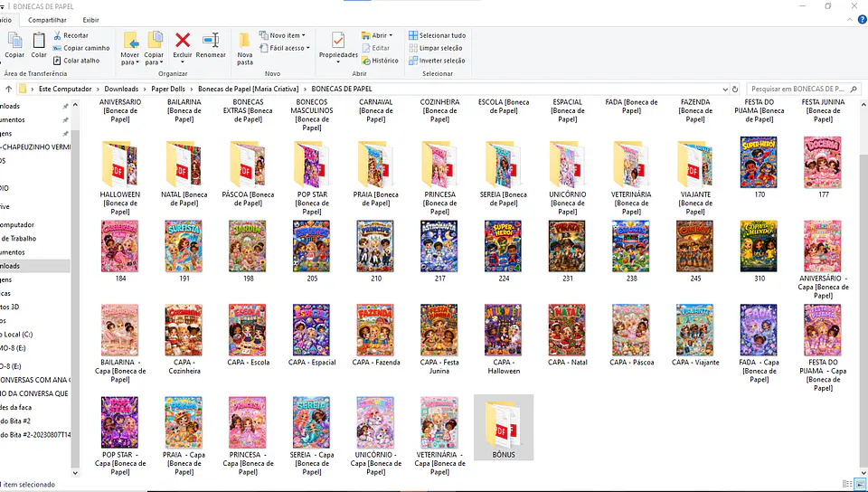This screenshot has height=492, width=868.
Task: Switch to Compartilhar ribbon tab
Action: tap(47, 20)
